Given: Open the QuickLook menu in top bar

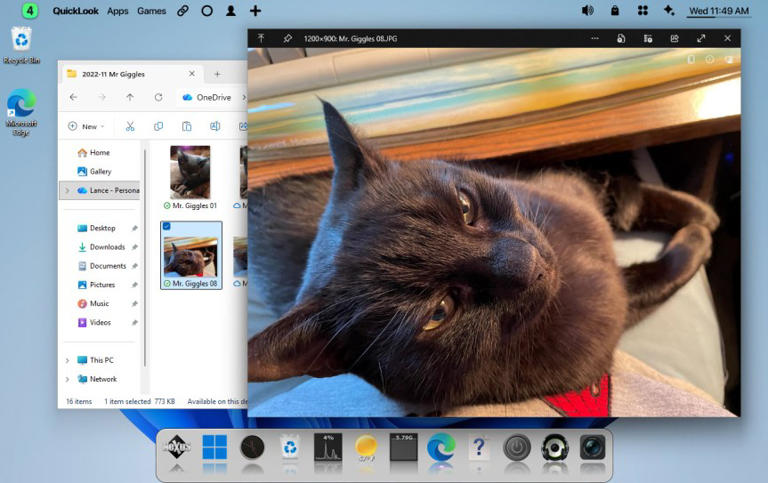Looking at the screenshot, I should point(75,11).
